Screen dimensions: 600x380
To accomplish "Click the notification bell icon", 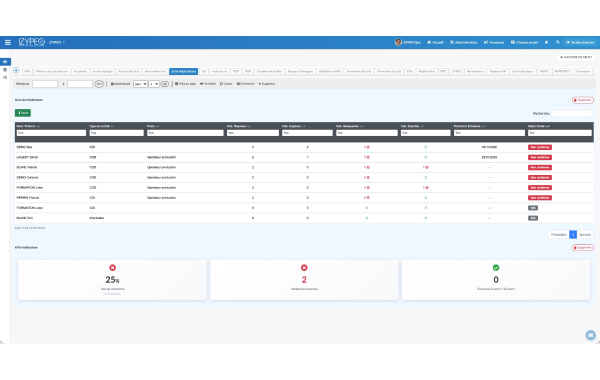I will (546, 42).
